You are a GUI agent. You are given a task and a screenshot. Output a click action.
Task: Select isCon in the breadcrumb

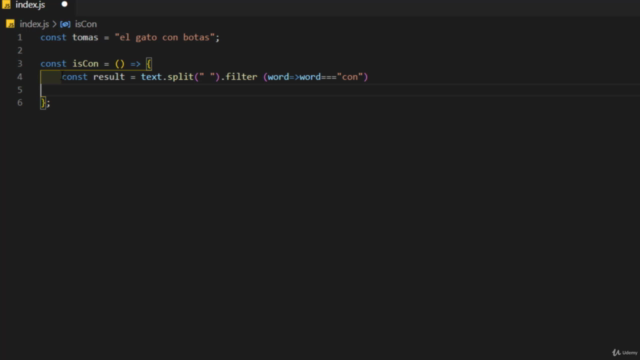coord(86,24)
